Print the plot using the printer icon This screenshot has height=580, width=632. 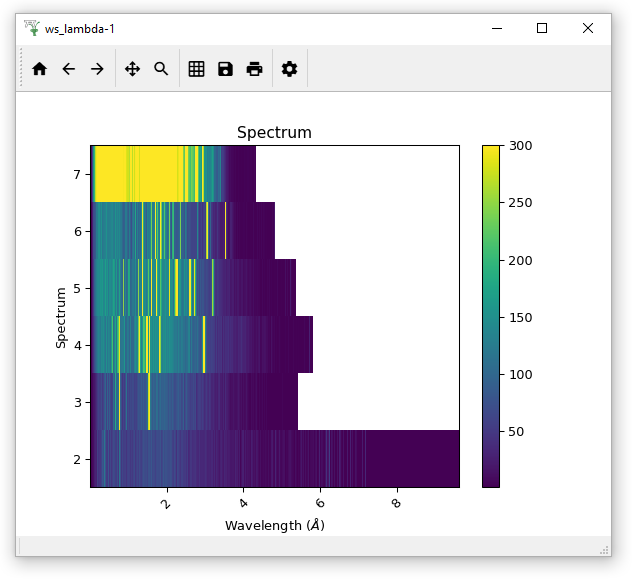[x=254, y=69]
